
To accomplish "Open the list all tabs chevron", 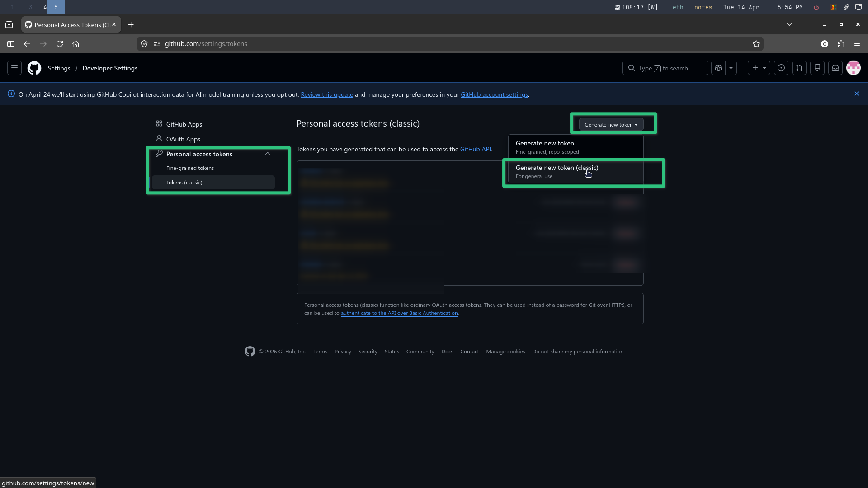I will 789,24.
